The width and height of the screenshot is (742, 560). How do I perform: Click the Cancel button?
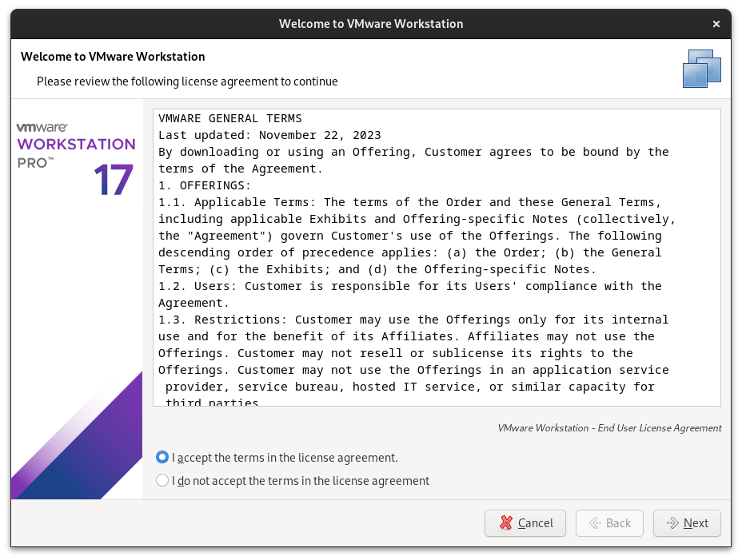525,523
